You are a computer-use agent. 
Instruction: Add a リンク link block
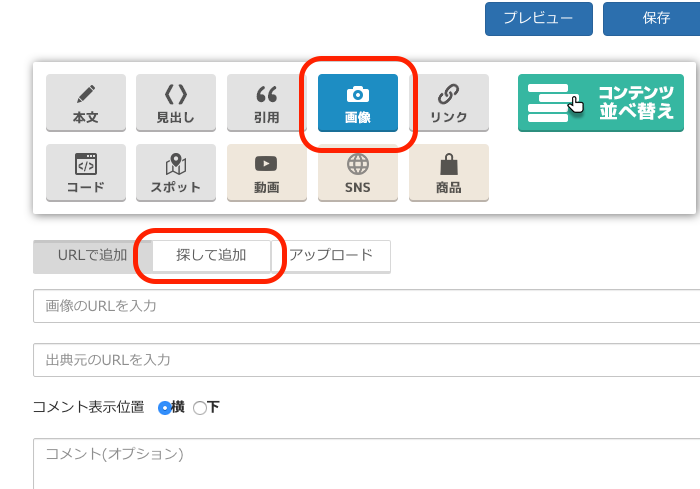pos(449,103)
